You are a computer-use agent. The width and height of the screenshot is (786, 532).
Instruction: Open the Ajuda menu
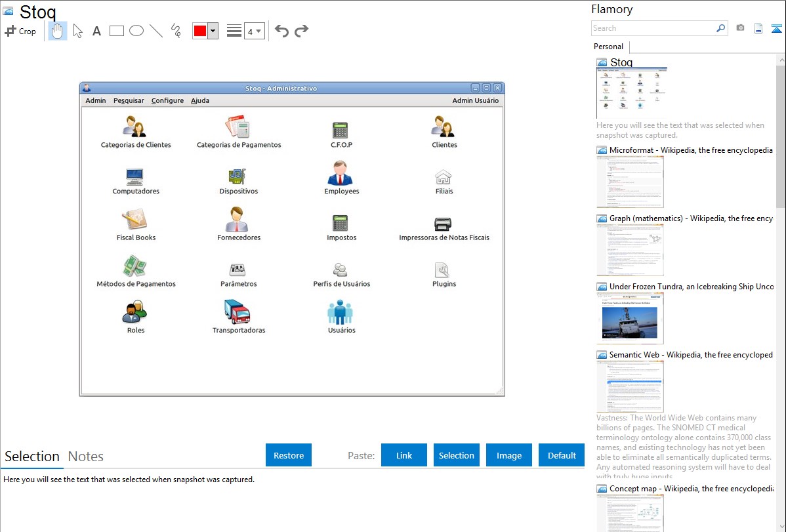[200, 100]
